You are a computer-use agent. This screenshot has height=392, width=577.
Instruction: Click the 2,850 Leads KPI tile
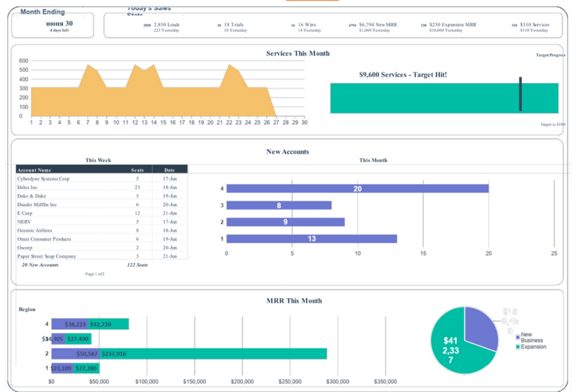pyautogui.click(x=161, y=25)
